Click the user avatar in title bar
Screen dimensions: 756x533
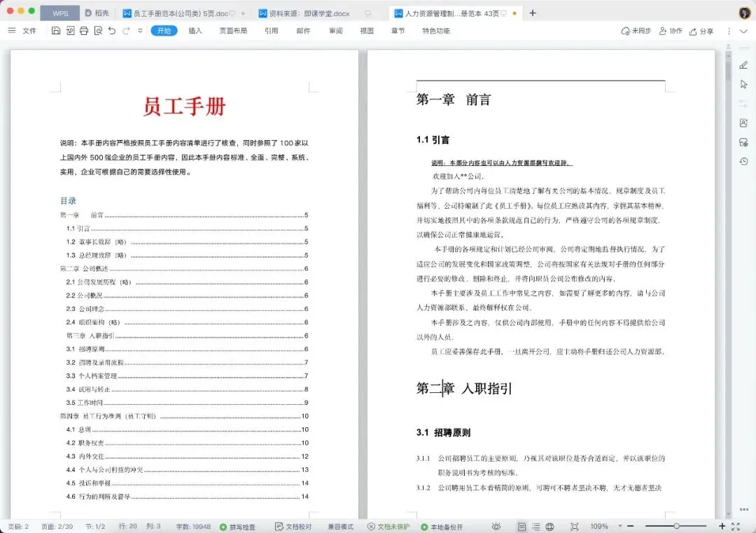(x=744, y=13)
